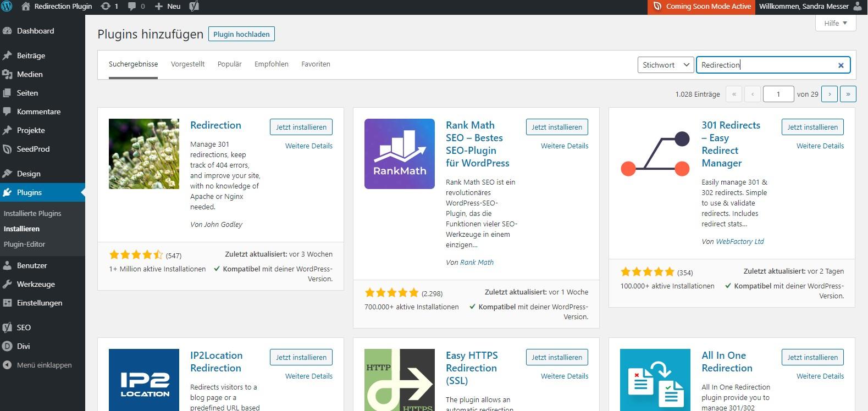This screenshot has height=411, width=868.
Task: Open Weitere Details for Redirection
Action: pyautogui.click(x=309, y=146)
